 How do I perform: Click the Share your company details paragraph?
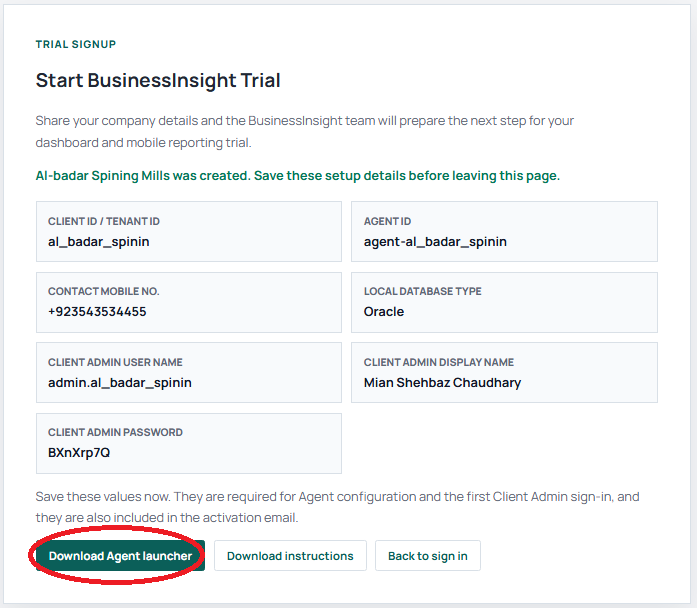click(x=304, y=132)
